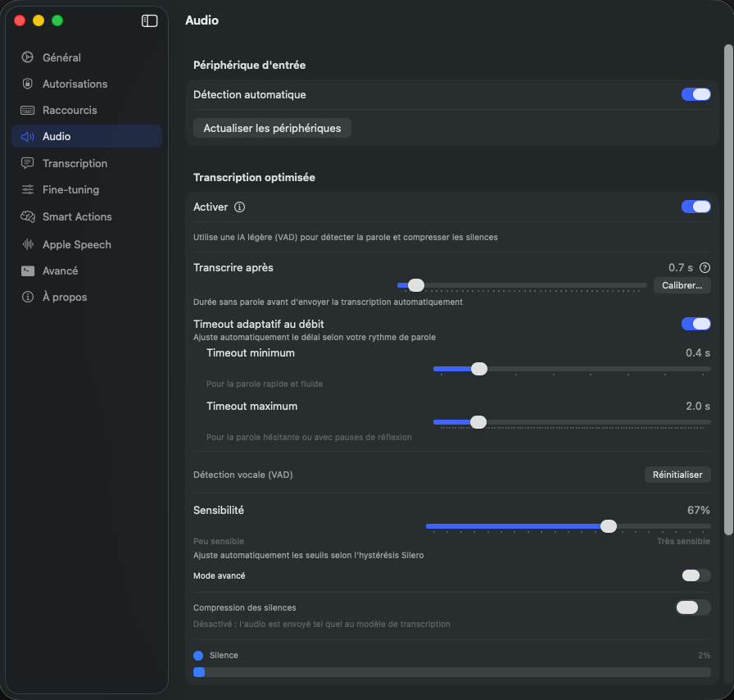The image size is (734, 700).
Task: Click the Transcription optimisée heading
Action: 254,178
